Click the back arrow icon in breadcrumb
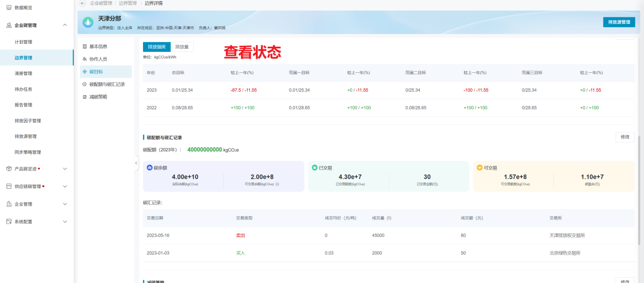Screen dimensions: 644x283 (83, 3)
